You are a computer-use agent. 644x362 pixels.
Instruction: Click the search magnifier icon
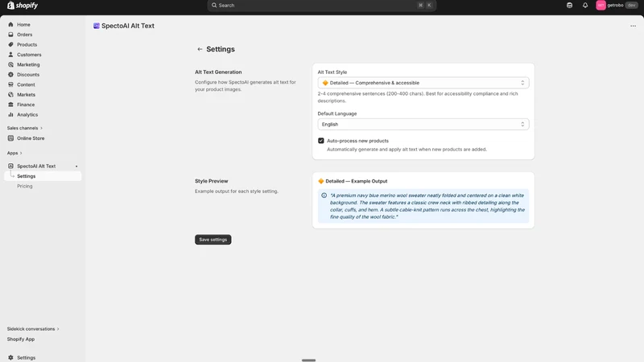214,6
